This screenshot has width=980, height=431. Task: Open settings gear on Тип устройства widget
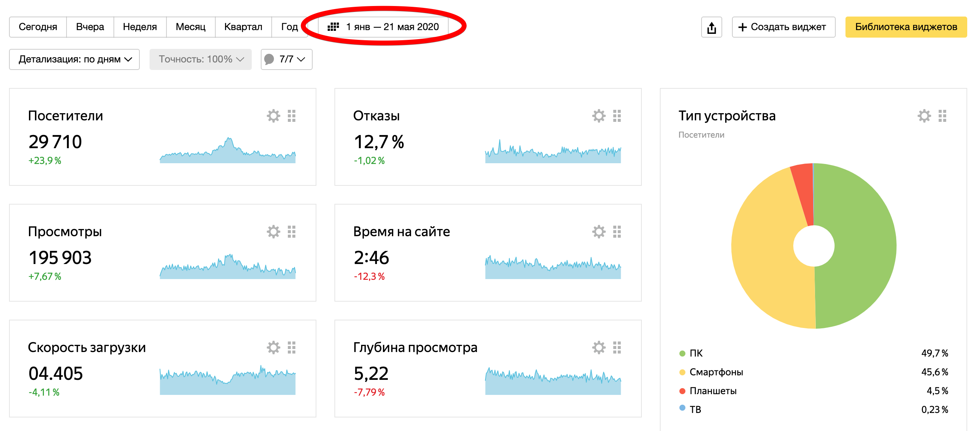(924, 116)
